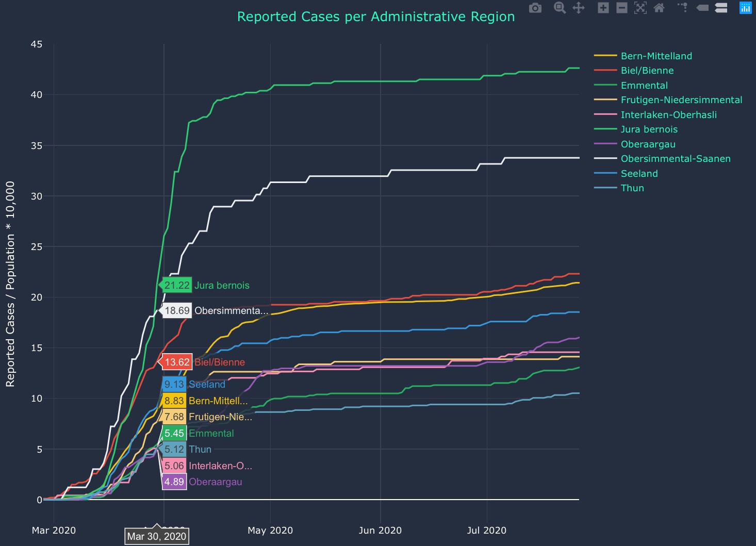This screenshot has width=756, height=546.
Task: Hide the Bern-Mittelland trace via legend
Action: tap(656, 56)
